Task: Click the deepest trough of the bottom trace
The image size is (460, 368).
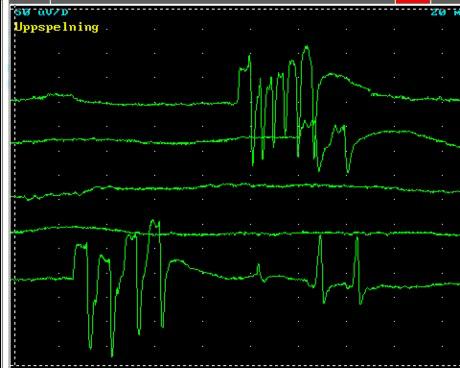Action: pyautogui.click(x=112, y=354)
